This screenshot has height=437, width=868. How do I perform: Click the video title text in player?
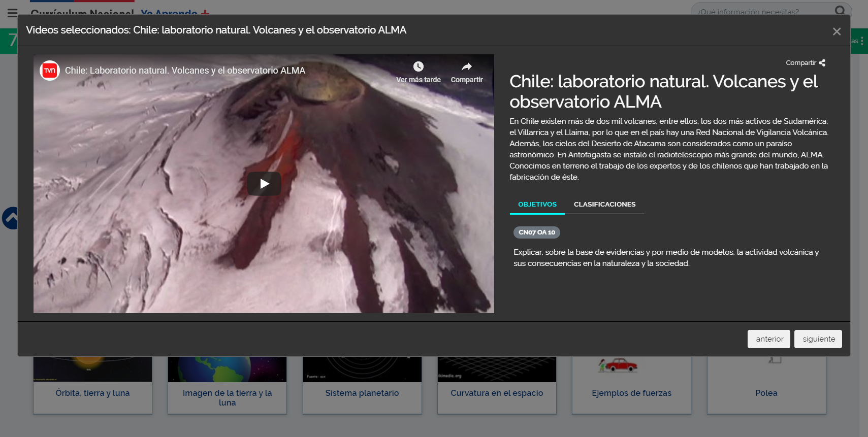pos(185,71)
